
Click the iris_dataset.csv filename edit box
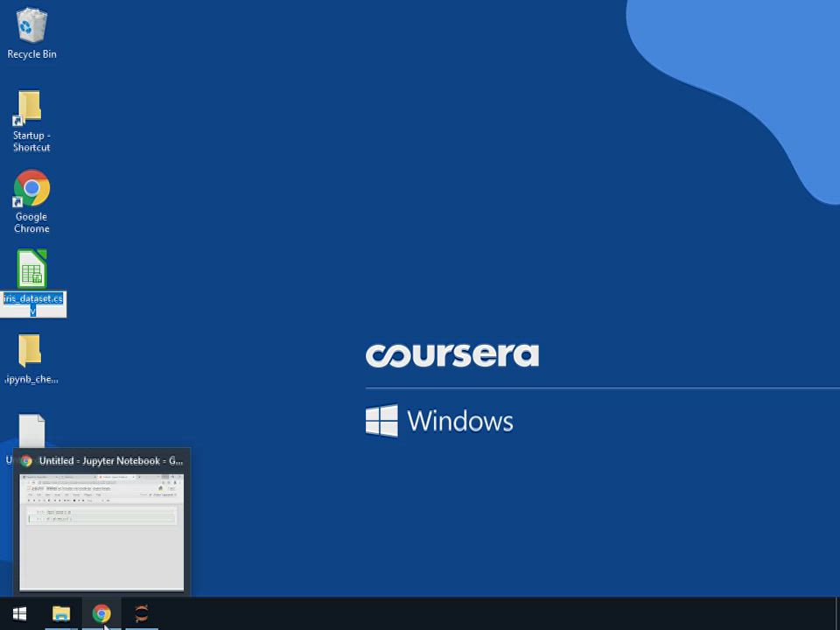[x=33, y=304]
